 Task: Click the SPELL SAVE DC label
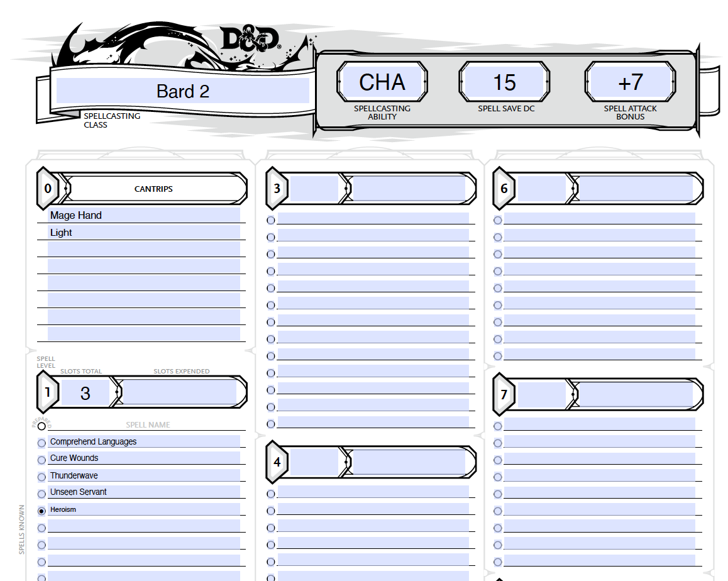click(506, 108)
